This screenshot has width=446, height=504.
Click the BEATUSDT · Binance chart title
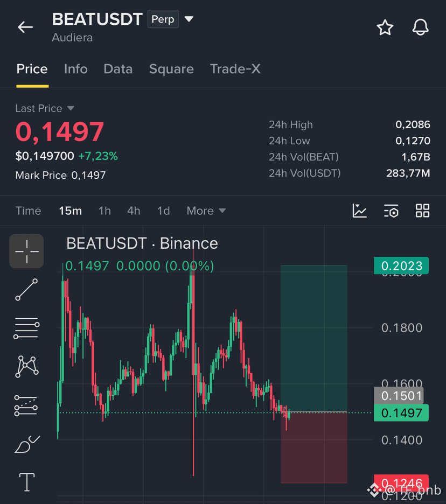pos(142,243)
